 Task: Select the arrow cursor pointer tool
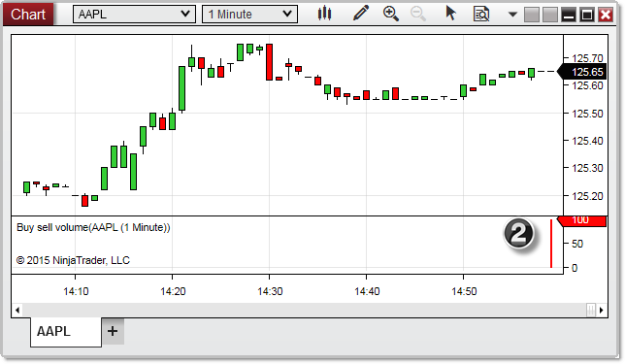pos(450,14)
